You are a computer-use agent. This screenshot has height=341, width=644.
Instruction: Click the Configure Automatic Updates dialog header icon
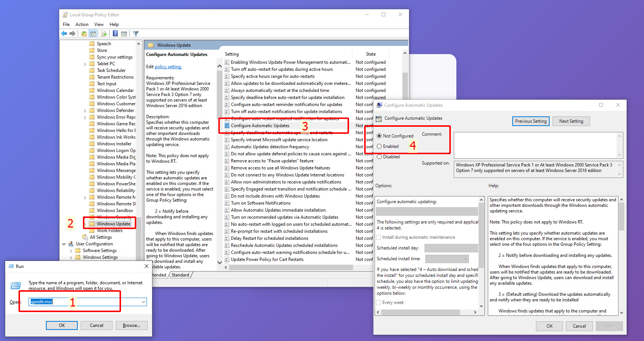pyautogui.click(x=379, y=119)
